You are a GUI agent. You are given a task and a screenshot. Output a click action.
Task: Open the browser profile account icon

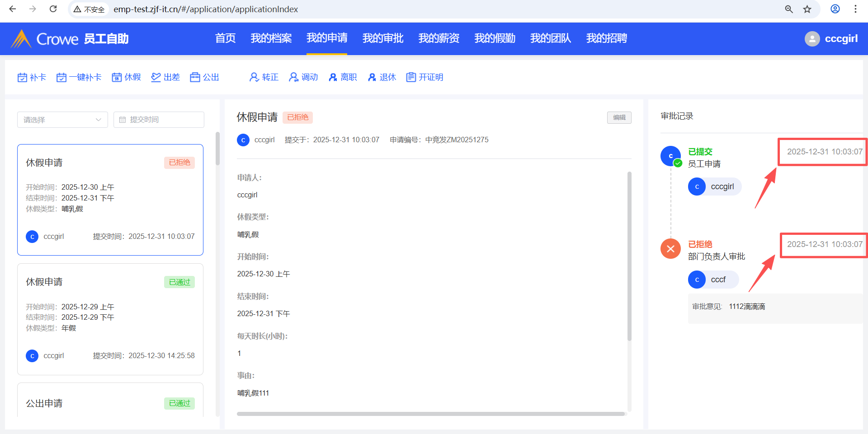pyautogui.click(x=835, y=9)
